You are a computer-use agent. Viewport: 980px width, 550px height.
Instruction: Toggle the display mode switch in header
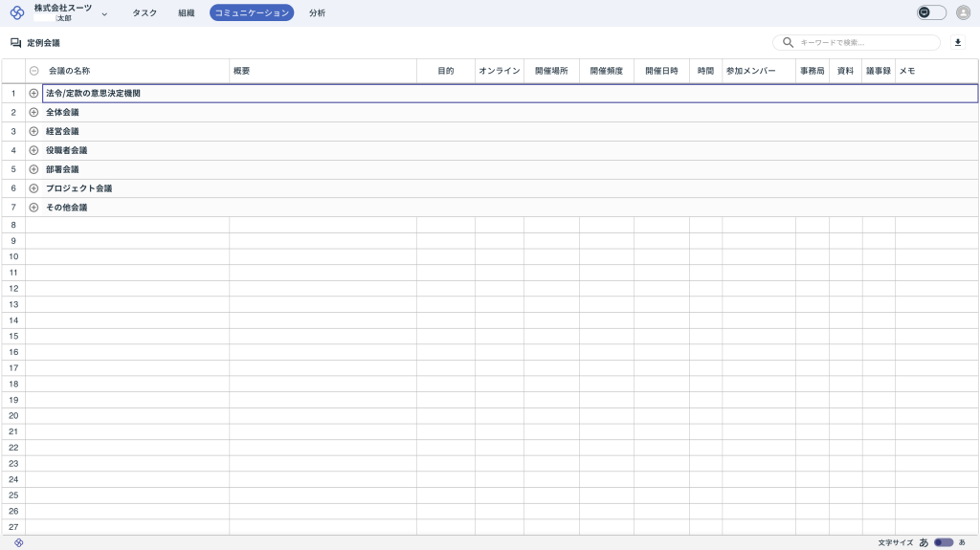(931, 12)
